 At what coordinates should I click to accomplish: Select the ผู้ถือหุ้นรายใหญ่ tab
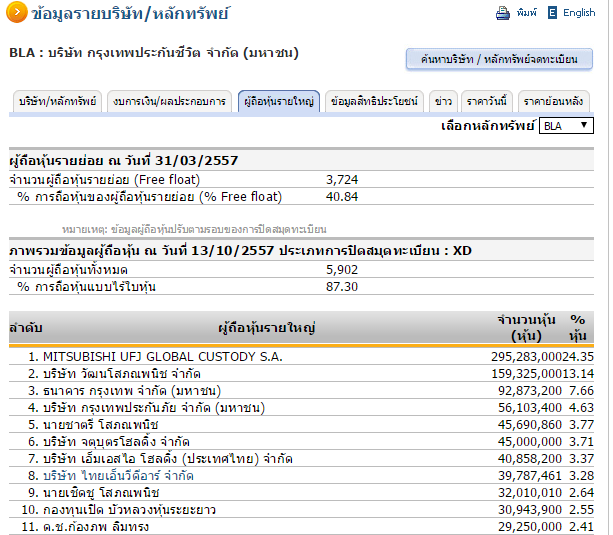click(x=279, y=101)
